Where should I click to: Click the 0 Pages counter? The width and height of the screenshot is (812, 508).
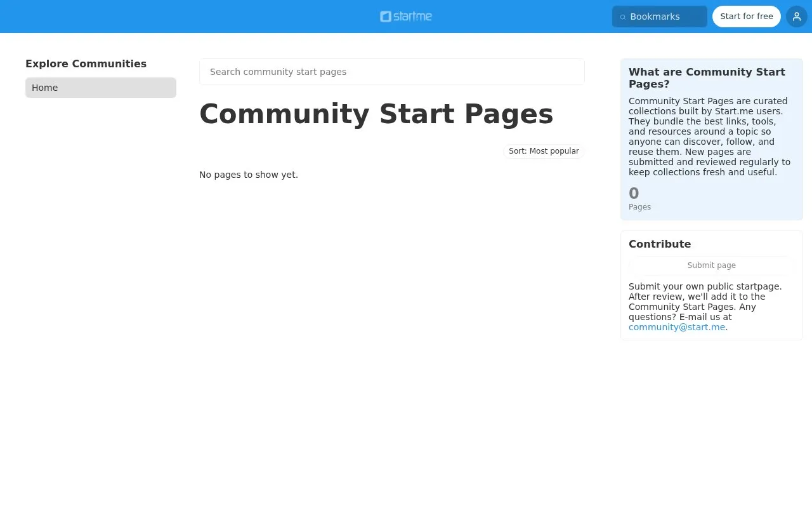coord(639,198)
